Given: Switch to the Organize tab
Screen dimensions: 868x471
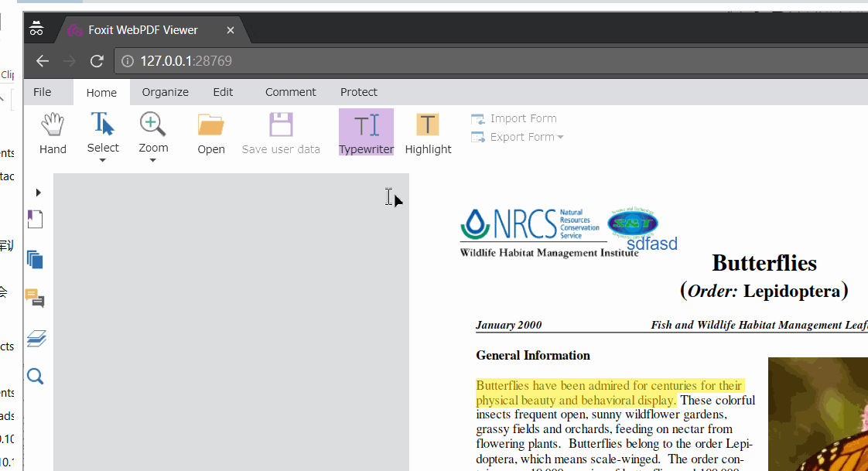Looking at the screenshot, I should pyautogui.click(x=165, y=92).
